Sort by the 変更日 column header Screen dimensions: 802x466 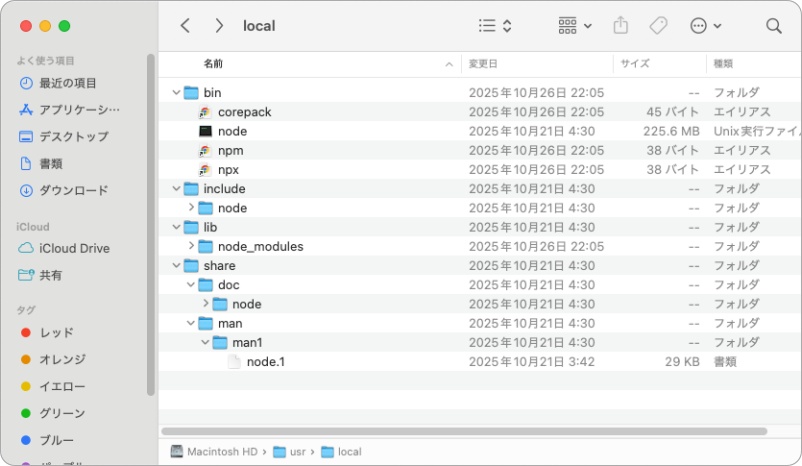[x=483, y=64]
